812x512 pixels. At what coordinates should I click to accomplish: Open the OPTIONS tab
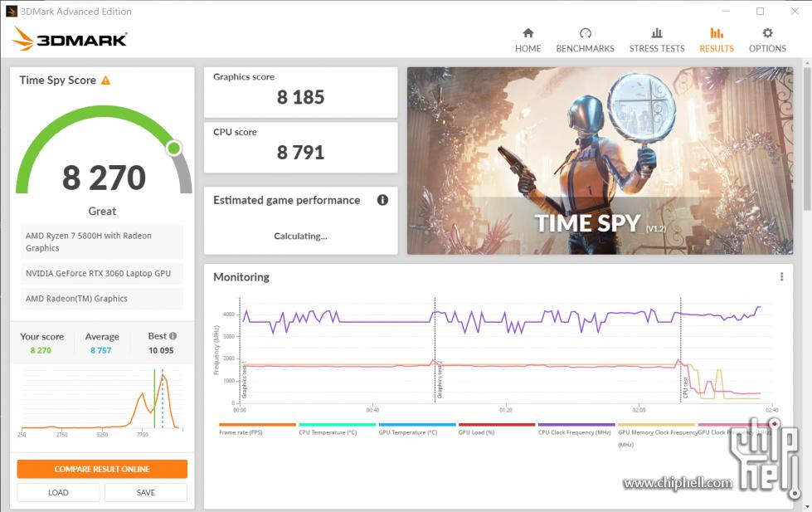coord(767,41)
